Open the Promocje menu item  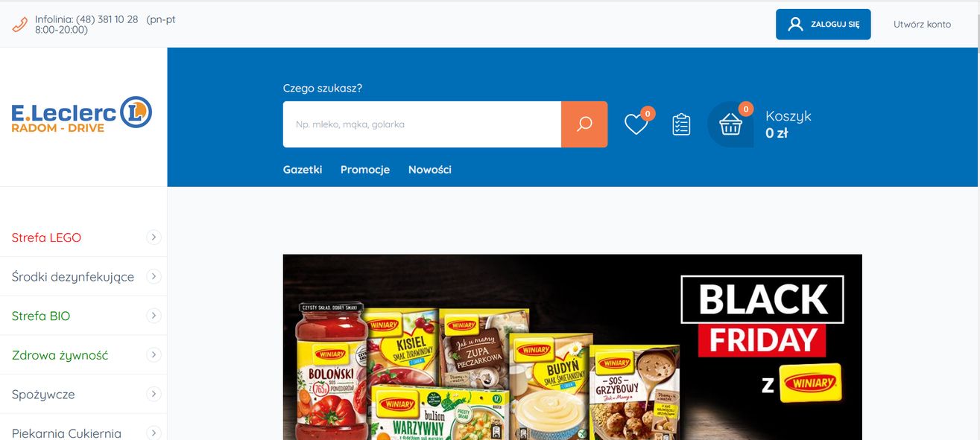(x=365, y=170)
